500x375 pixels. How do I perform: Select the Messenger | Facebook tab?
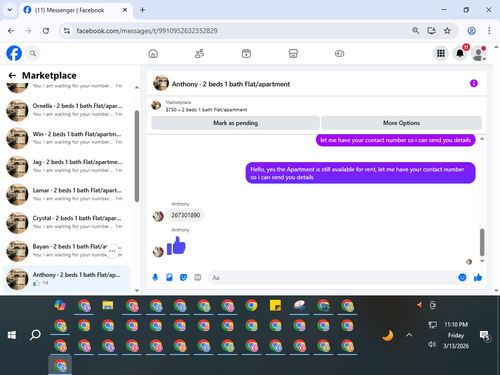76,10
